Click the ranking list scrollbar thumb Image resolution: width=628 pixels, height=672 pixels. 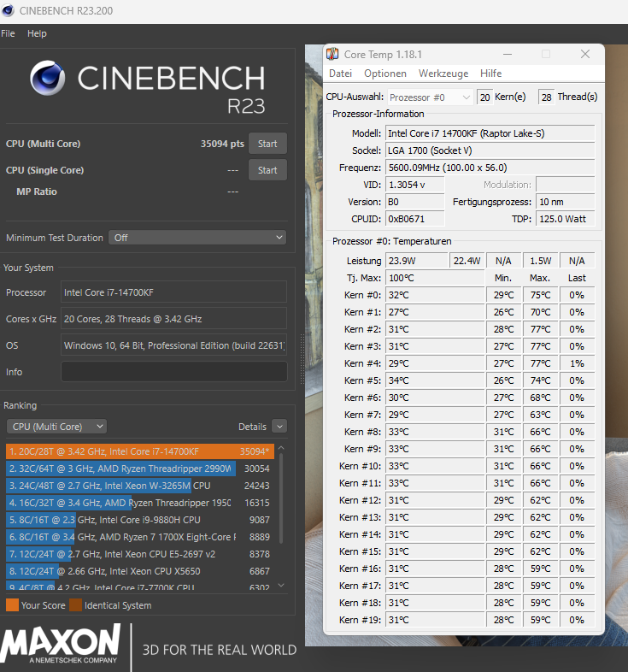281,498
